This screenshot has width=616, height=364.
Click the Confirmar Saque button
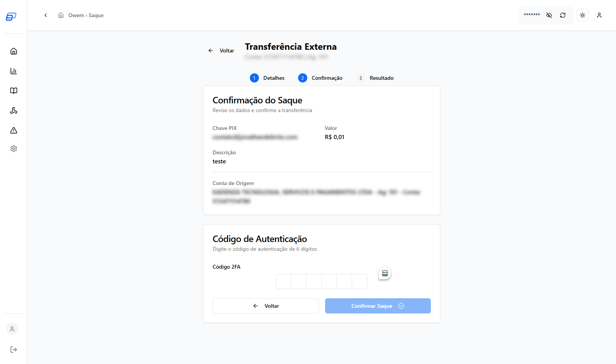(378, 306)
